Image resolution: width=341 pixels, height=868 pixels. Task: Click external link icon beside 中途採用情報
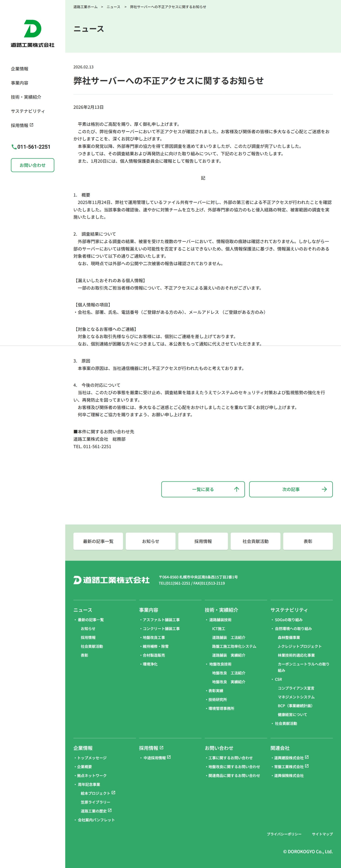tap(169, 757)
